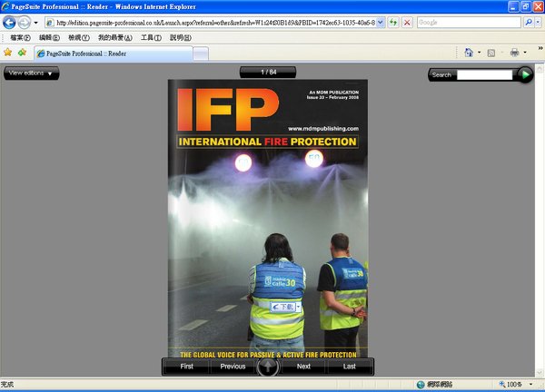Open the recent pages dropdown arrow

tap(35, 23)
